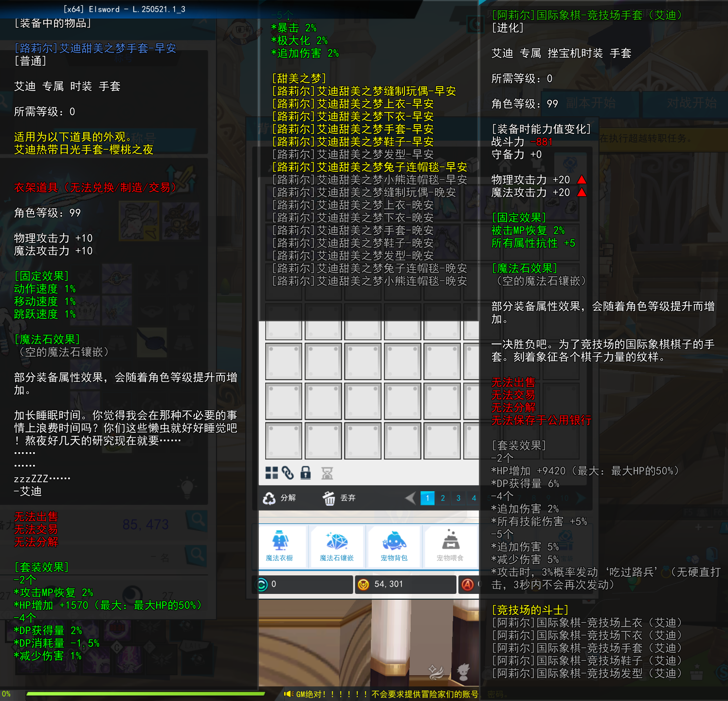Screen dimensions: 728x701
Task: Click the 所有属性抗性 +5 line
Action: point(533,243)
